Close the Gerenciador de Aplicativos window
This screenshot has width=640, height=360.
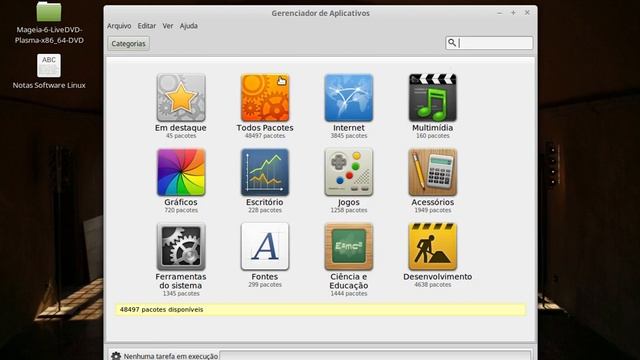(x=527, y=13)
